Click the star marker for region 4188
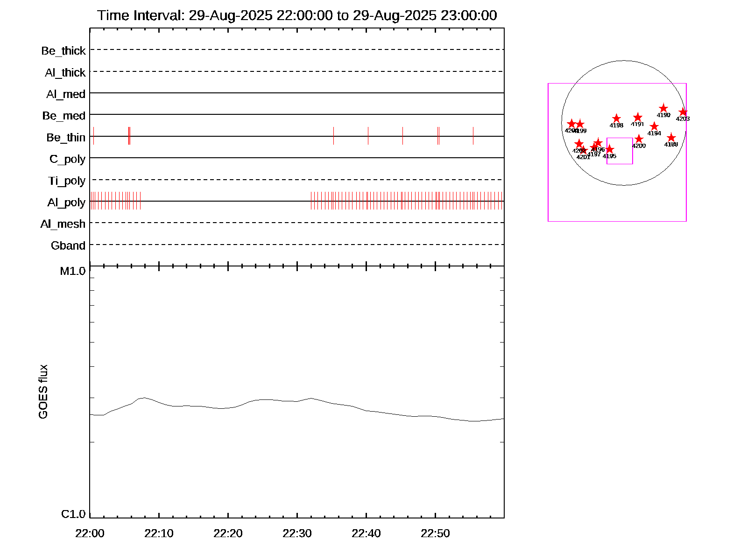Viewport: 747px width, 560px height. pos(671,138)
